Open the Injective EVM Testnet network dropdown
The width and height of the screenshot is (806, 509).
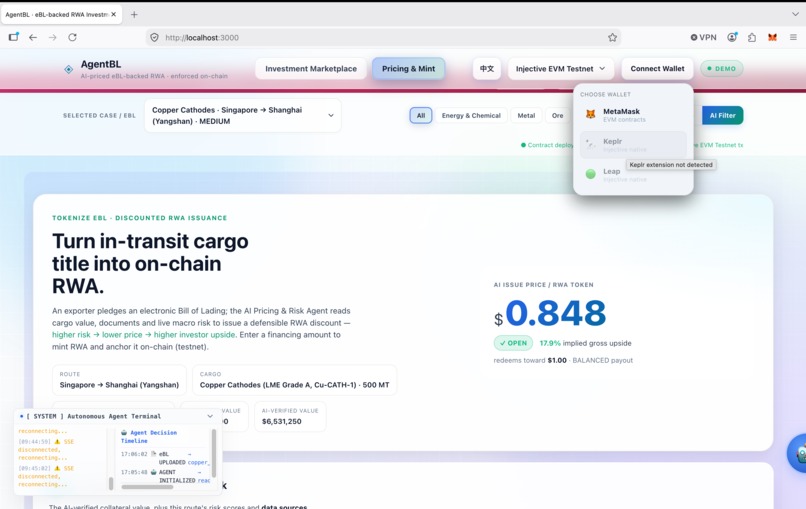tap(561, 68)
